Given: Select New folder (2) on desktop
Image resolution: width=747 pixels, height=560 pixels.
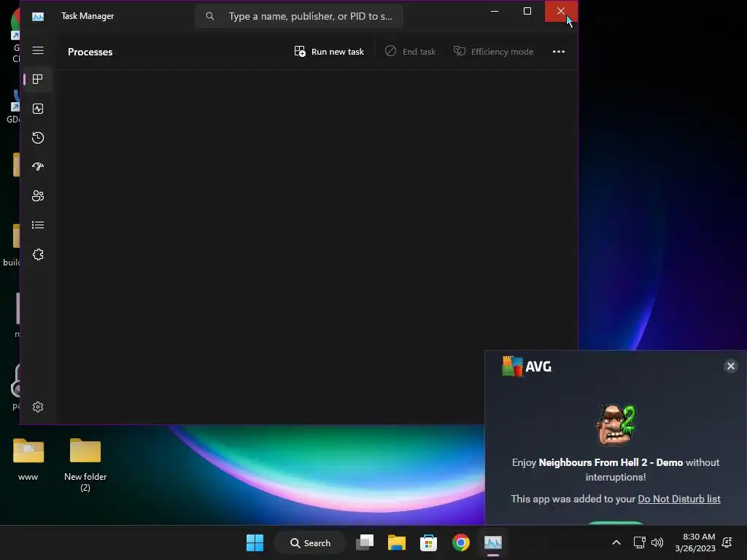Looking at the screenshot, I should (85, 464).
